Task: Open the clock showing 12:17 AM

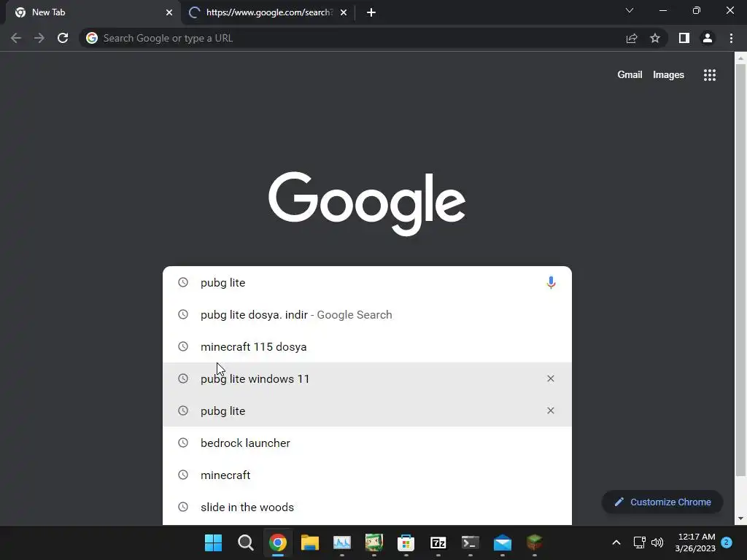Action: pyautogui.click(x=695, y=542)
